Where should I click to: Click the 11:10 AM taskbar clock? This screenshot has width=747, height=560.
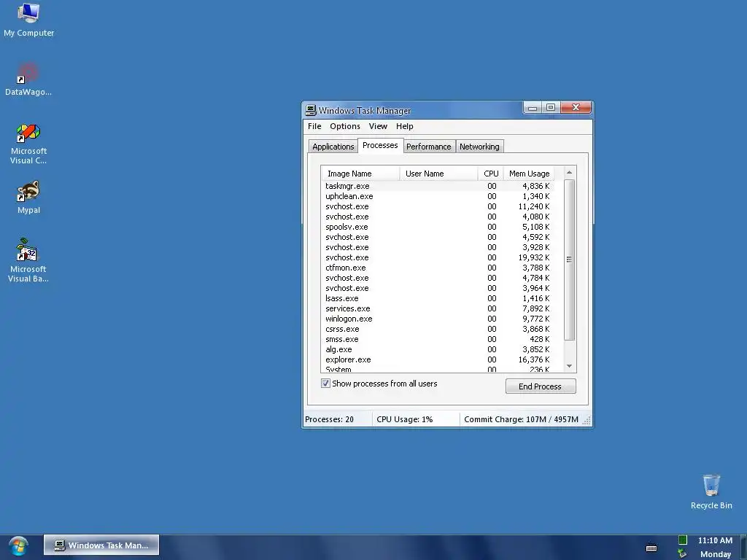pos(715,540)
